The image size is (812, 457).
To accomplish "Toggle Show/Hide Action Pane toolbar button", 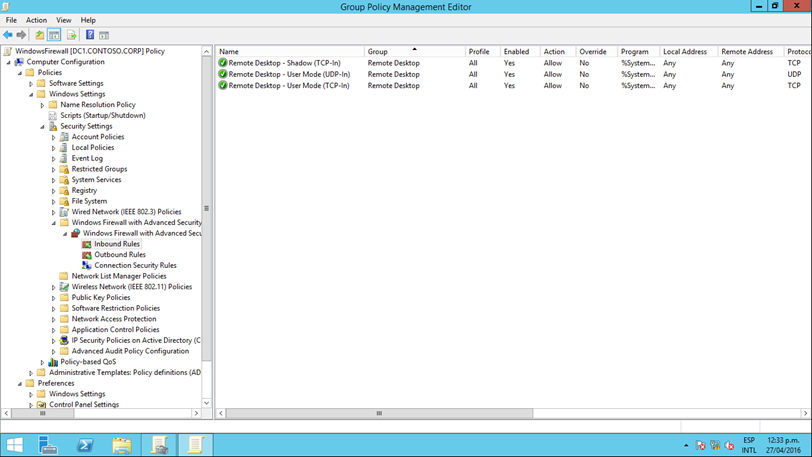I will pos(104,35).
